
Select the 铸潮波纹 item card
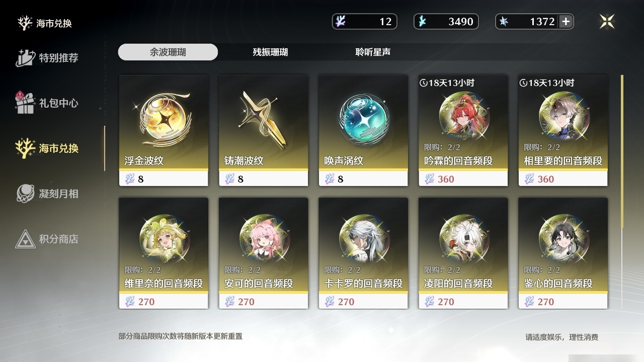click(x=264, y=131)
